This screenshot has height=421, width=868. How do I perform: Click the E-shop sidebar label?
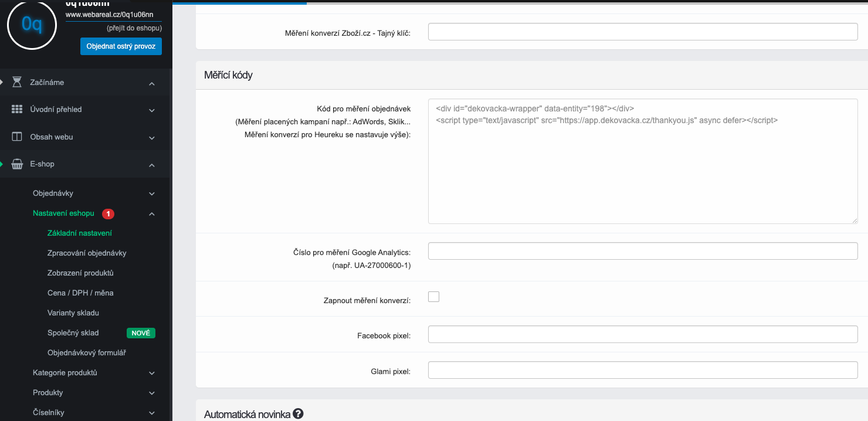pyautogui.click(x=42, y=164)
